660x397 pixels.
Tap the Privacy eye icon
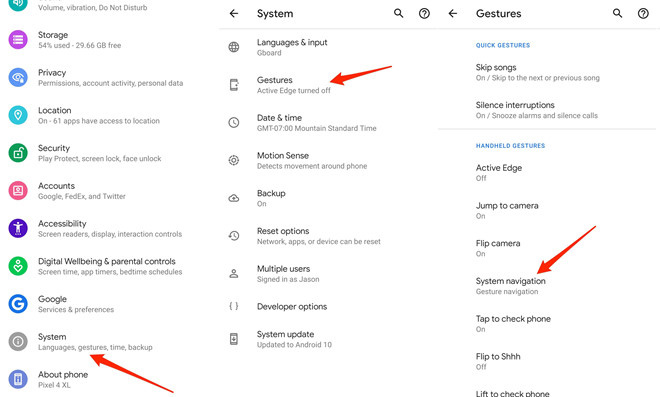pos(18,77)
